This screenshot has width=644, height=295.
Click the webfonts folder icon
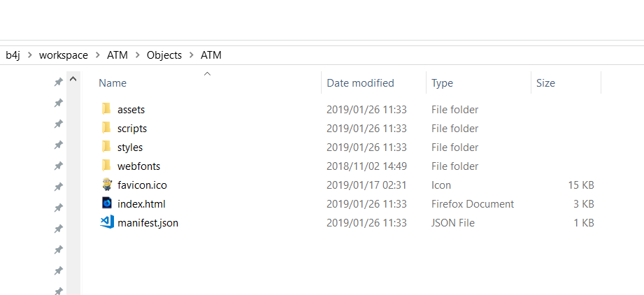[x=106, y=166]
